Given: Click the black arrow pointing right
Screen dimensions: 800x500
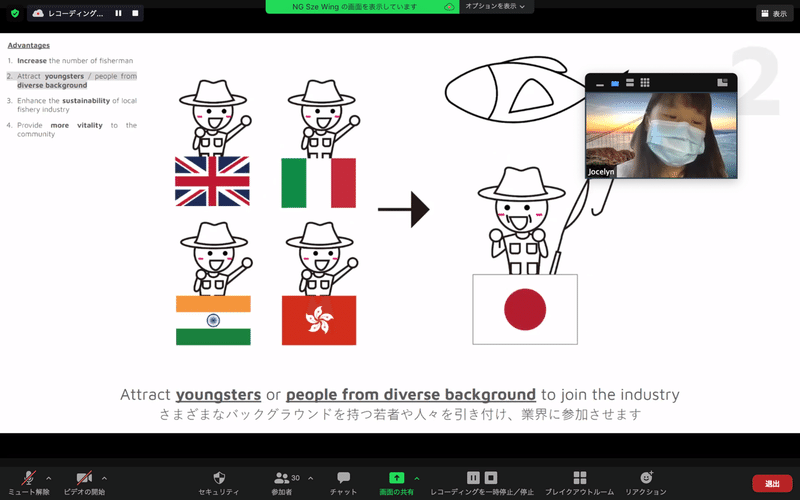Looking at the screenshot, I should click(x=404, y=209).
